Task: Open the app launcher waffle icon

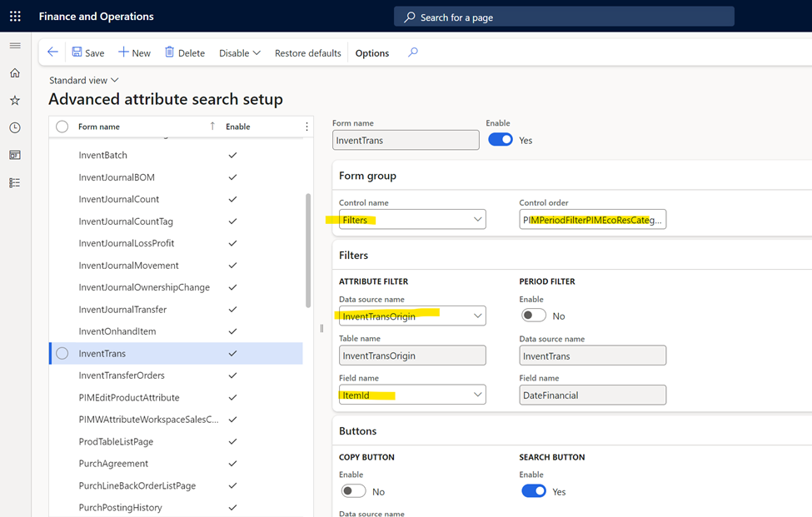Action: pos(15,16)
